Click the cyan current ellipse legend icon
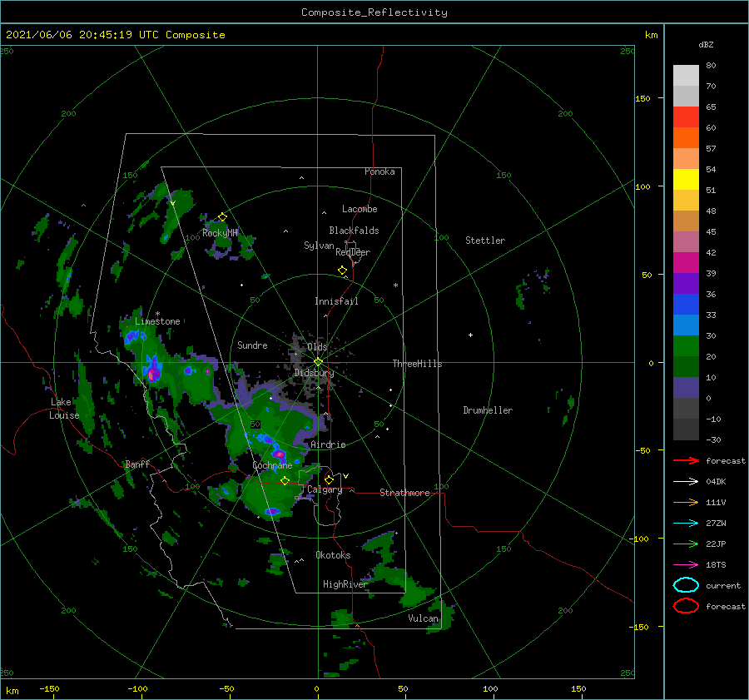The width and height of the screenshot is (749, 700). click(x=686, y=585)
